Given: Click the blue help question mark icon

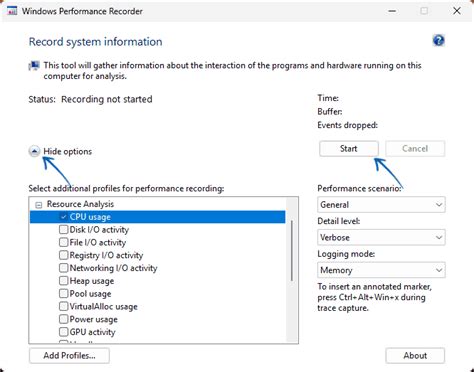Looking at the screenshot, I should (438, 41).
